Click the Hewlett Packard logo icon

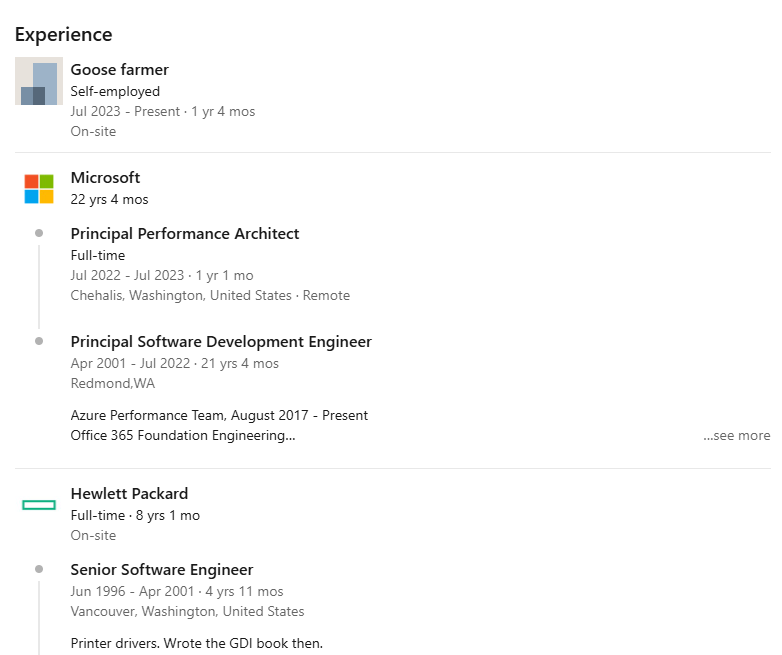click(x=39, y=505)
